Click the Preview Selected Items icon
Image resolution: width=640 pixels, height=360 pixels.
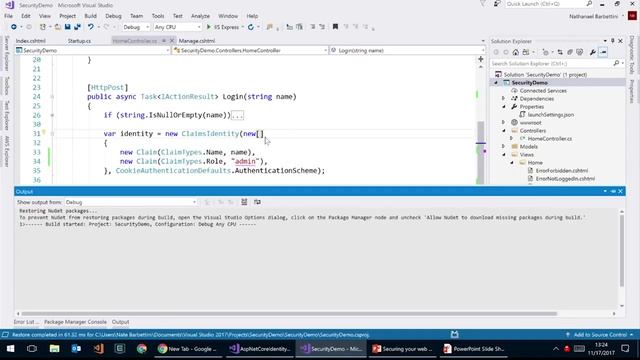tap(603, 52)
